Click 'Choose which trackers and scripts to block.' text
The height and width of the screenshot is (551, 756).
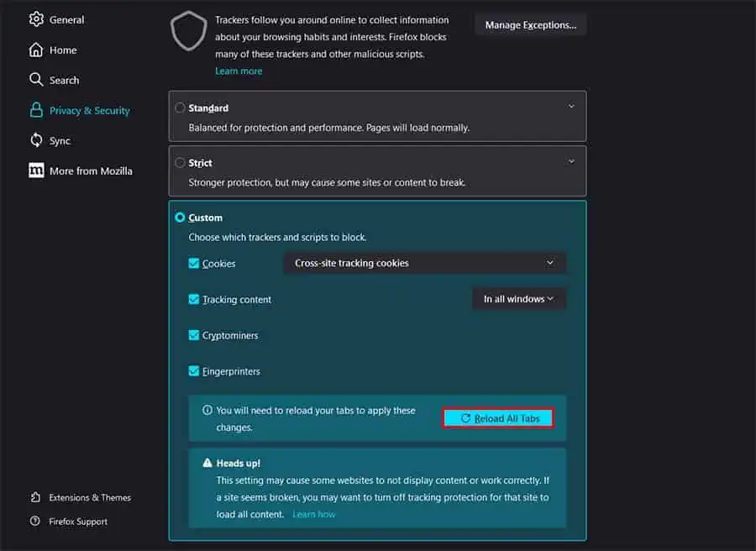[x=277, y=237]
